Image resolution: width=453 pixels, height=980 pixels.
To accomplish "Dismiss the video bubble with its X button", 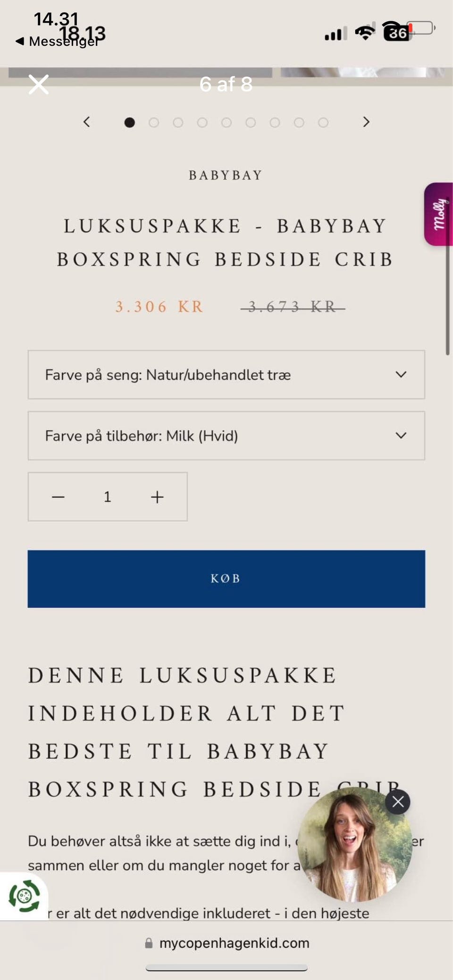I will click(398, 801).
